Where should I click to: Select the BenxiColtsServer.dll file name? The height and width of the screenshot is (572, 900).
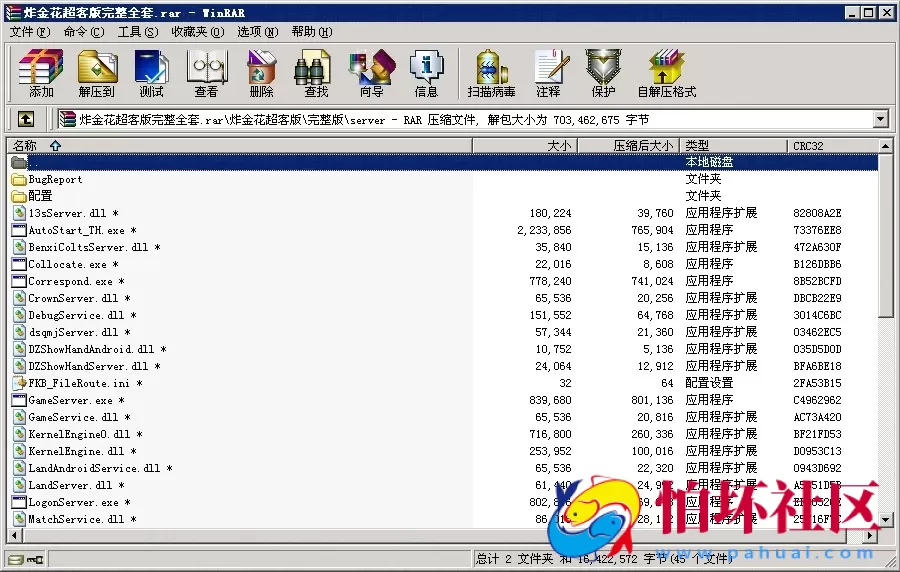coord(94,247)
